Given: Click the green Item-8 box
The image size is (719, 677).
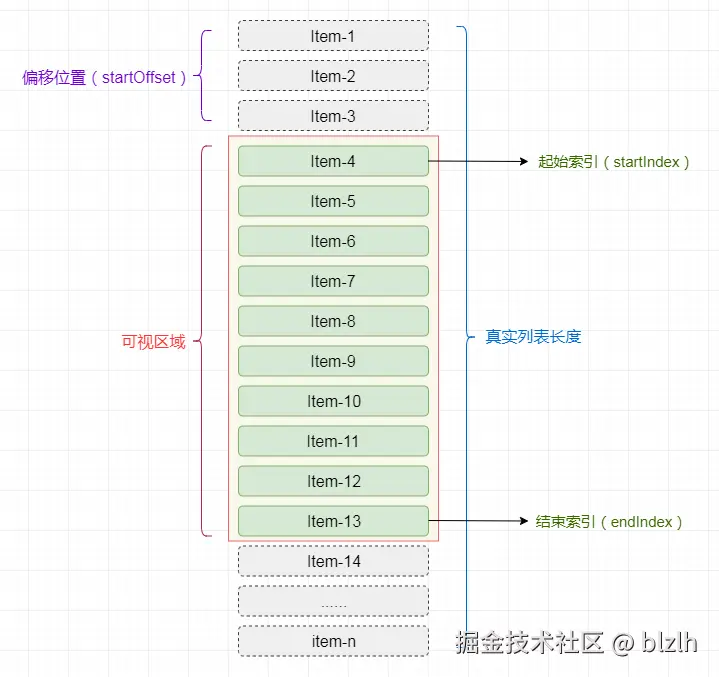Looking at the screenshot, I should 333,321.
